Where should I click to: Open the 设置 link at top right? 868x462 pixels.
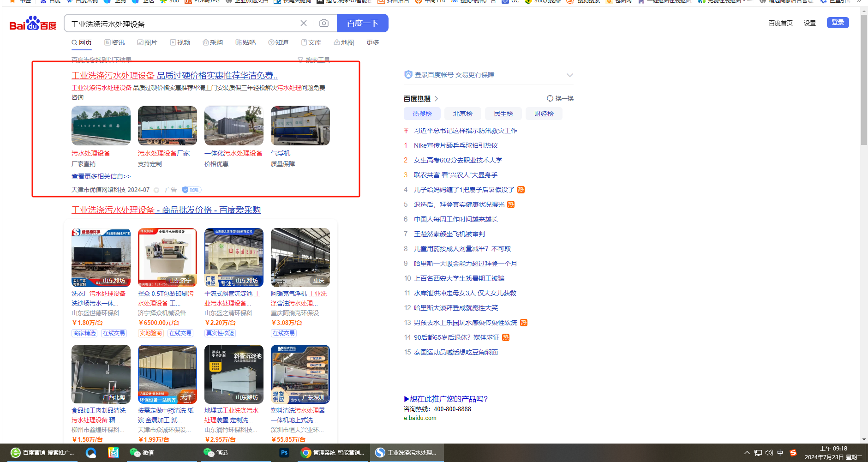pos(810,23)
